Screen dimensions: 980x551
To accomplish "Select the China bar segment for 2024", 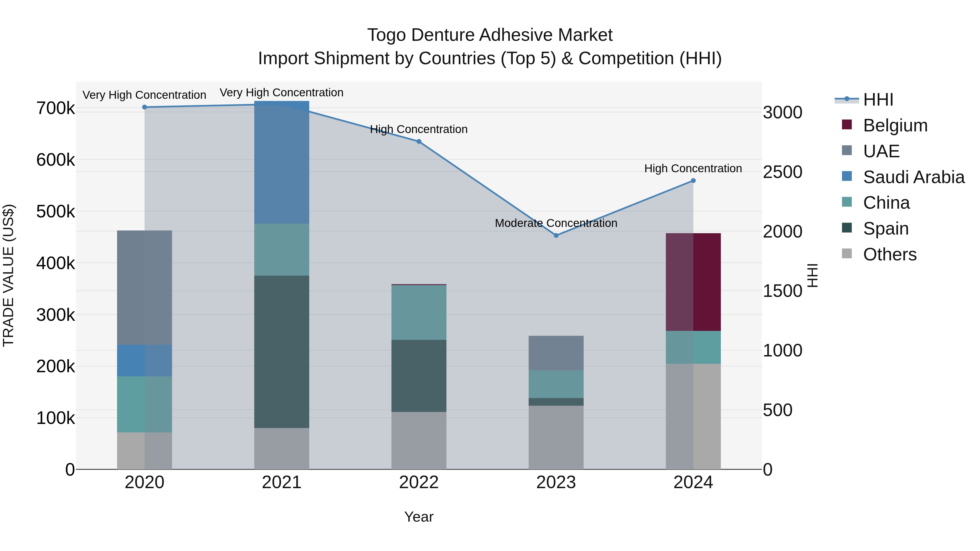I will [x=693, y=347].
